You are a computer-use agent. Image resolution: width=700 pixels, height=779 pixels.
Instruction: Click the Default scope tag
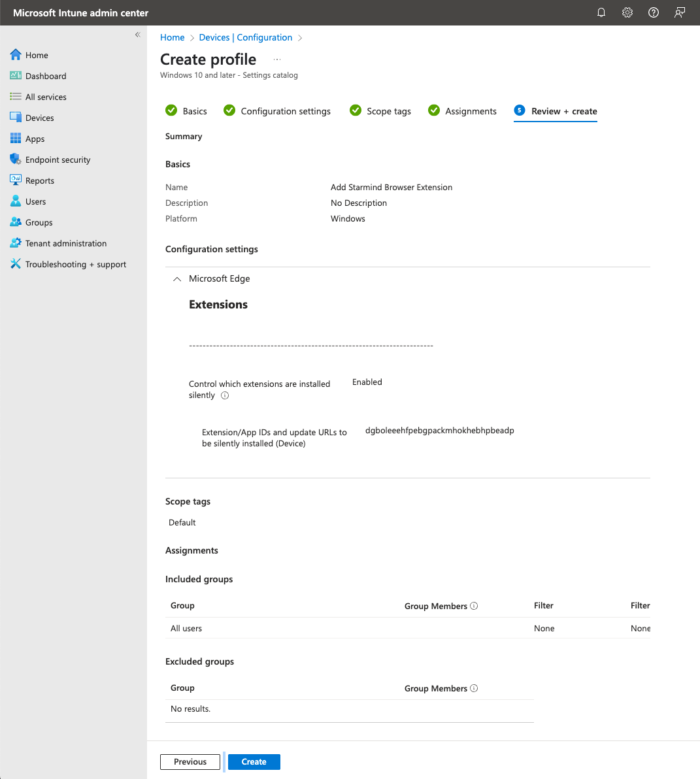[182, 523]
